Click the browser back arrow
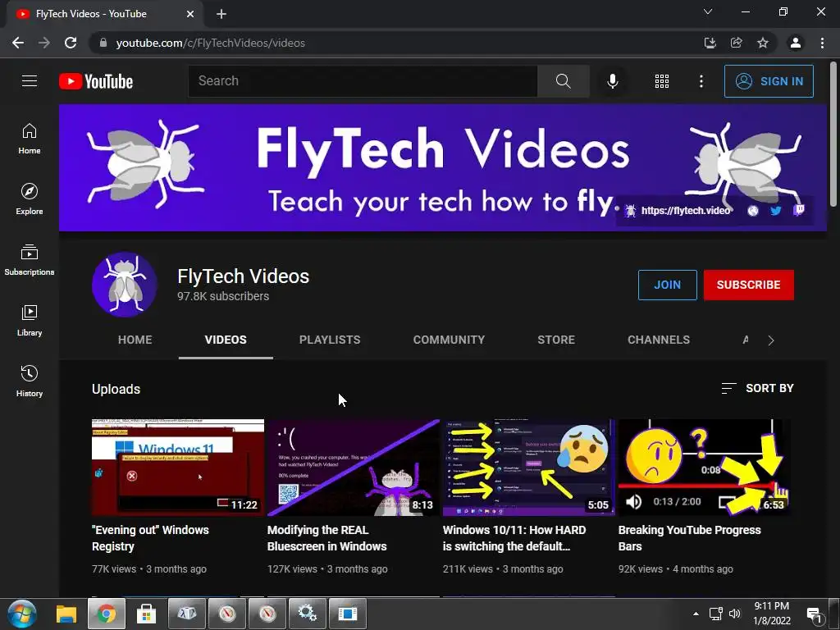 coord(18,43)
